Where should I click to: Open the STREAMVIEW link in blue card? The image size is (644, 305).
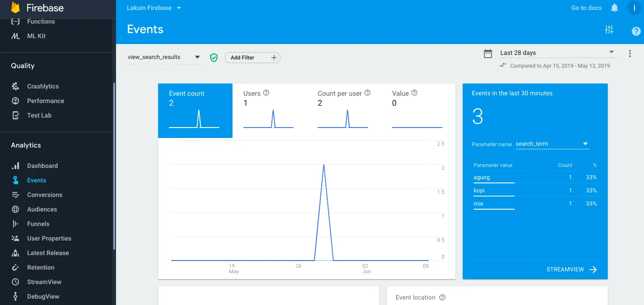571,270
